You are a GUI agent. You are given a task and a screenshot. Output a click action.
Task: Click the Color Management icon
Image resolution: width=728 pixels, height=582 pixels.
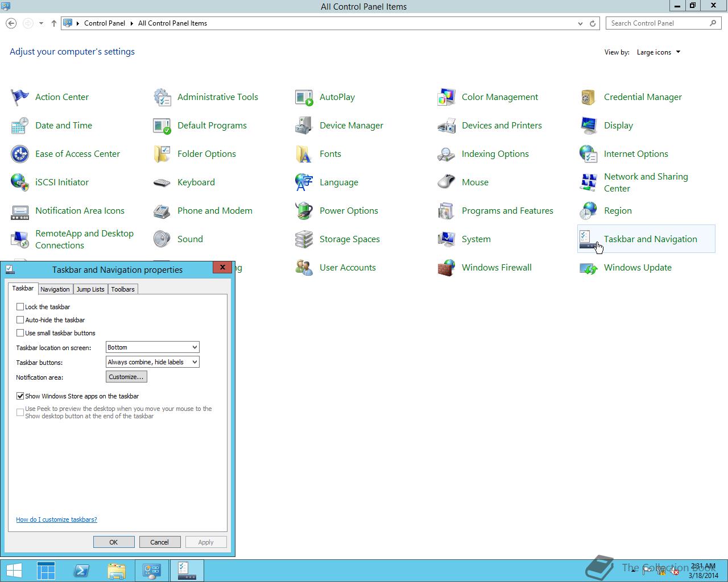pyautogui.click(x=446, y=97)
